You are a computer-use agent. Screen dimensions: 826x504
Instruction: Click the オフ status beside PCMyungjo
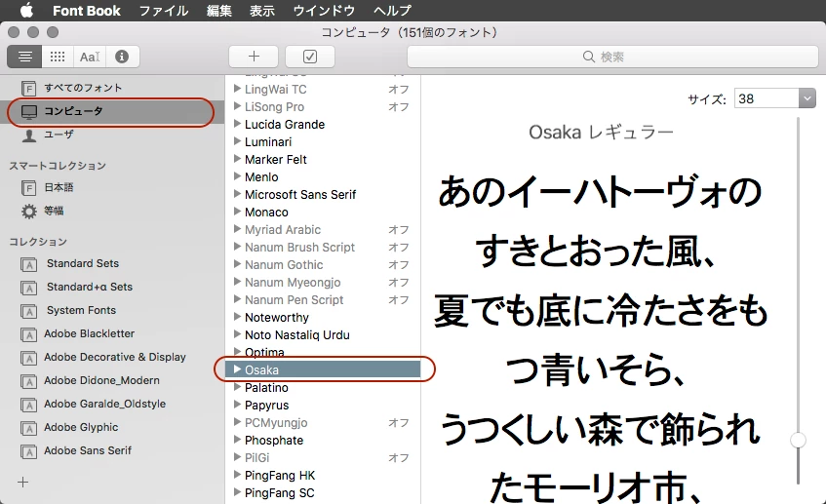pos(399,423)
